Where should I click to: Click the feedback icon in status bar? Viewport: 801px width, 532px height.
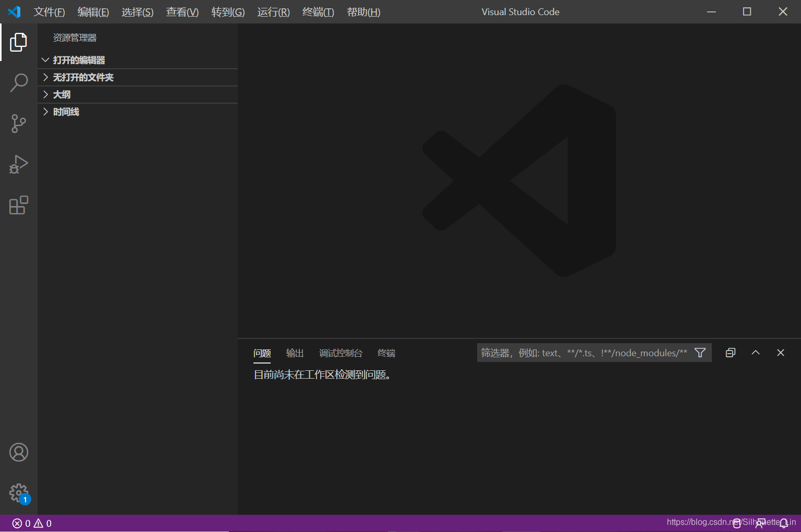click(760, 523)
